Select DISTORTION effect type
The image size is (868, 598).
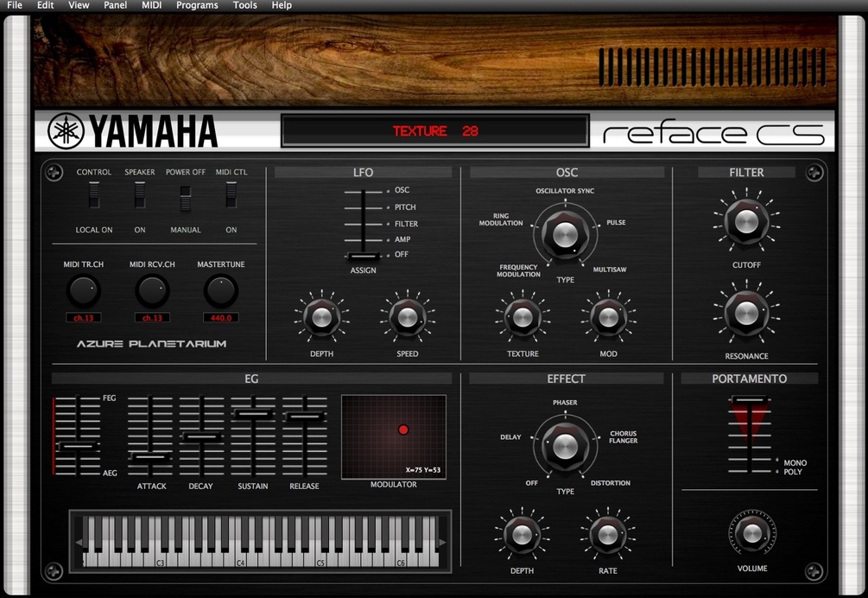tap(610, 483)
